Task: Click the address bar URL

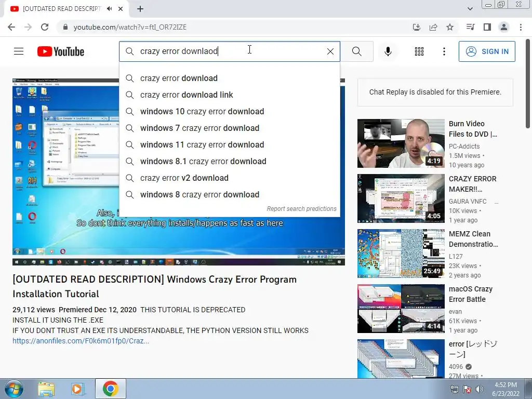Action: click(x=130, y=27)
